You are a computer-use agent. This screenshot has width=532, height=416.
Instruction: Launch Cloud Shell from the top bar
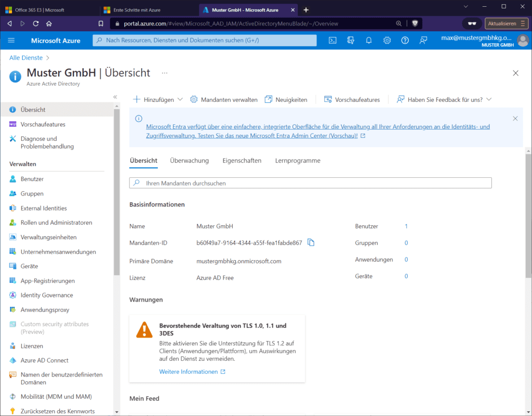point(332,41)
